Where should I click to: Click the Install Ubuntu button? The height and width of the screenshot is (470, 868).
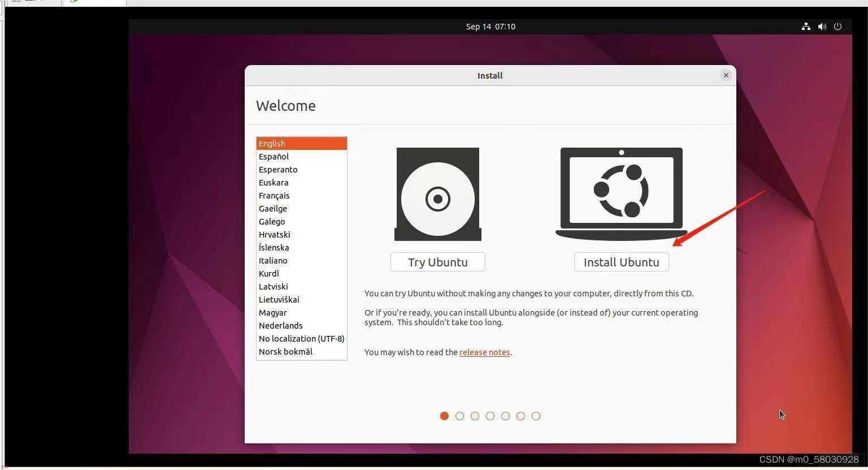point(621,262)
